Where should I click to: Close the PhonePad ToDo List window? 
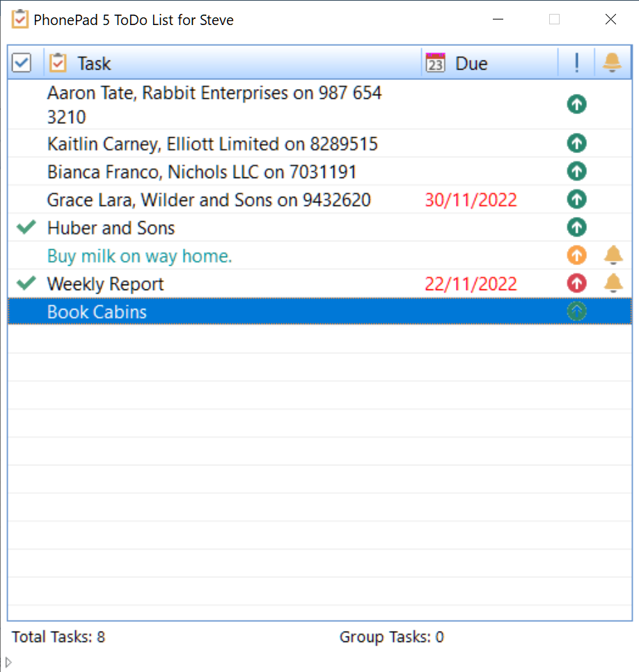(610, 19)
